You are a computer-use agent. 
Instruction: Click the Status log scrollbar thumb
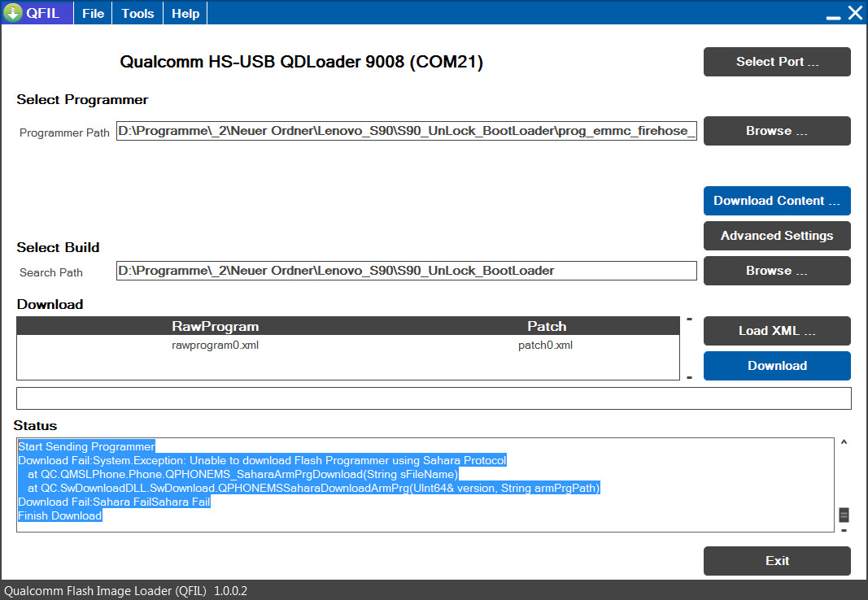(x=844, y=515)
